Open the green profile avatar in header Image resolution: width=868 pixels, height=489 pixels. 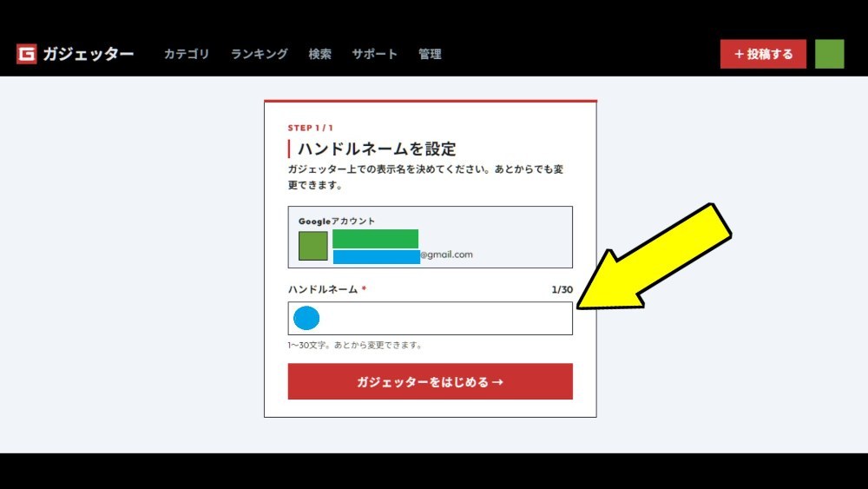829,54
